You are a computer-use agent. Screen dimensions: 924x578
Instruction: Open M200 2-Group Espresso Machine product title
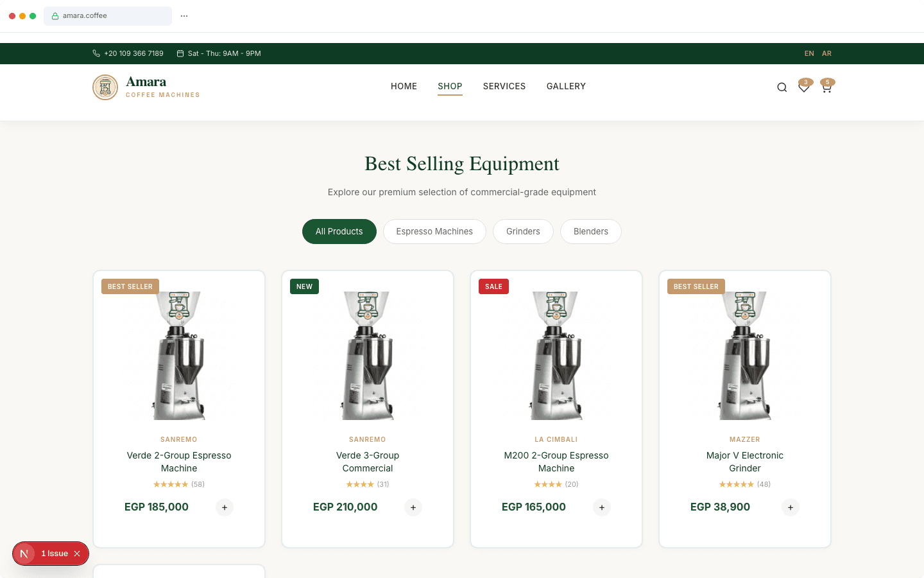556,462
